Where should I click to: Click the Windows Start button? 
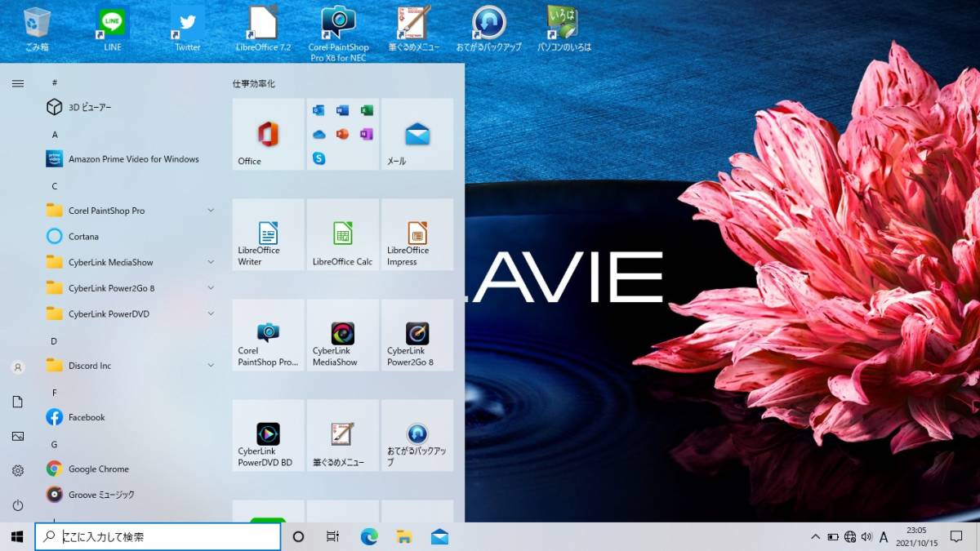(x=16, y=536)
